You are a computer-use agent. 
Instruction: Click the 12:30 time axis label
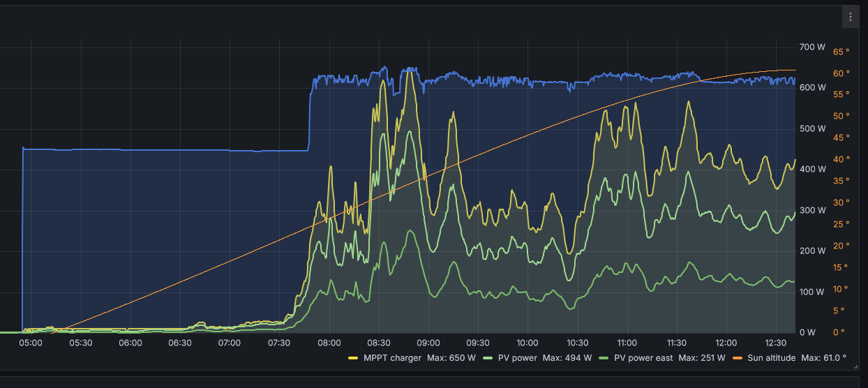coord(776,343)
